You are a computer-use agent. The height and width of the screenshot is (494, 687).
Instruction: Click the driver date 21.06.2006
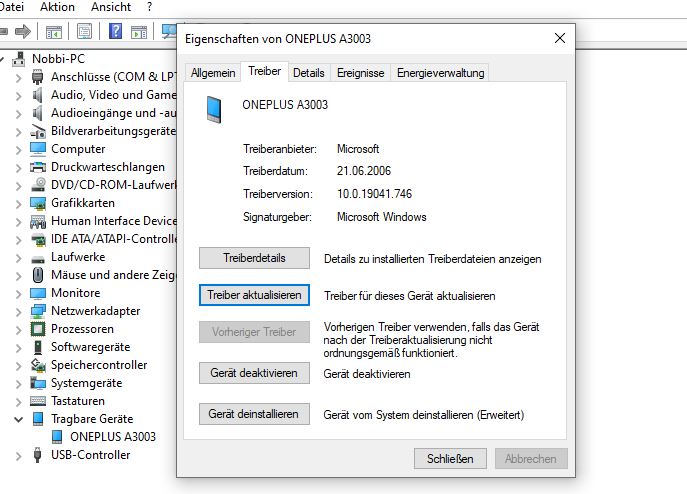[x=364, y=171]
